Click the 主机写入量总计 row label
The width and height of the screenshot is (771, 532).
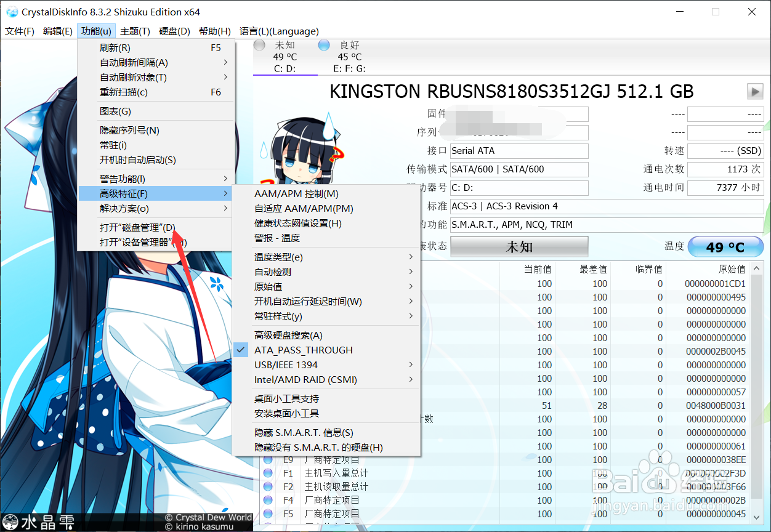(336, 474)
